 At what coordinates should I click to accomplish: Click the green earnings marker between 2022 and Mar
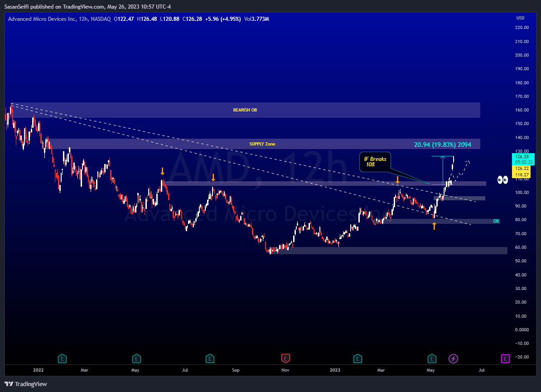tap(62, 358)
